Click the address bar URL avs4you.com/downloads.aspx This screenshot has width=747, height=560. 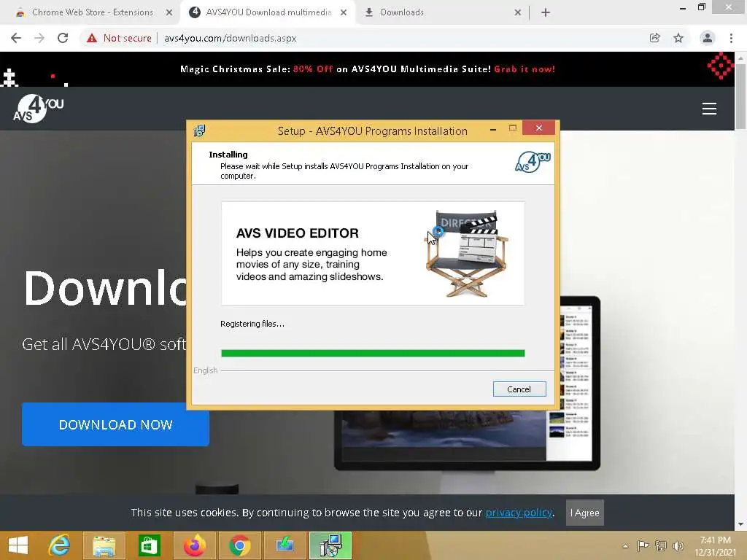[230, 38]
